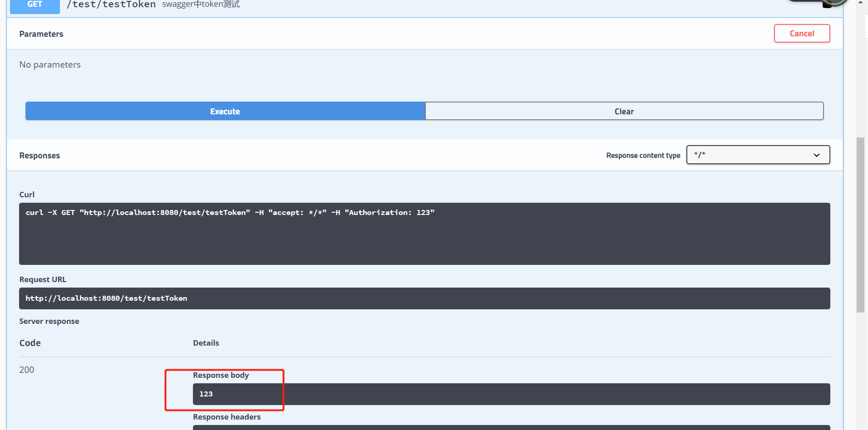The height and width of the screenshot is (430, 868).
Task: Click the blue Execute button
Action: [x=225, y=111]
